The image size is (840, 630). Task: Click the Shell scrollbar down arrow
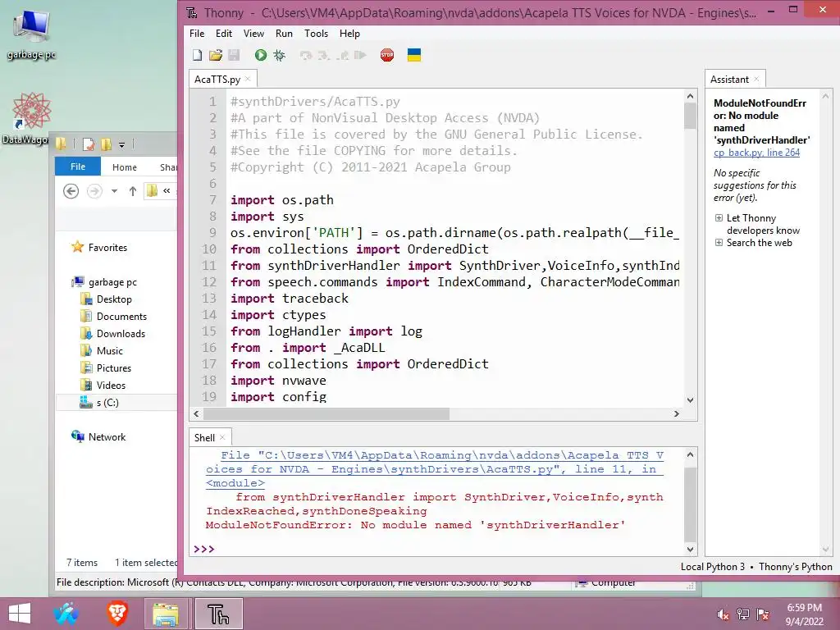point(690,549)
